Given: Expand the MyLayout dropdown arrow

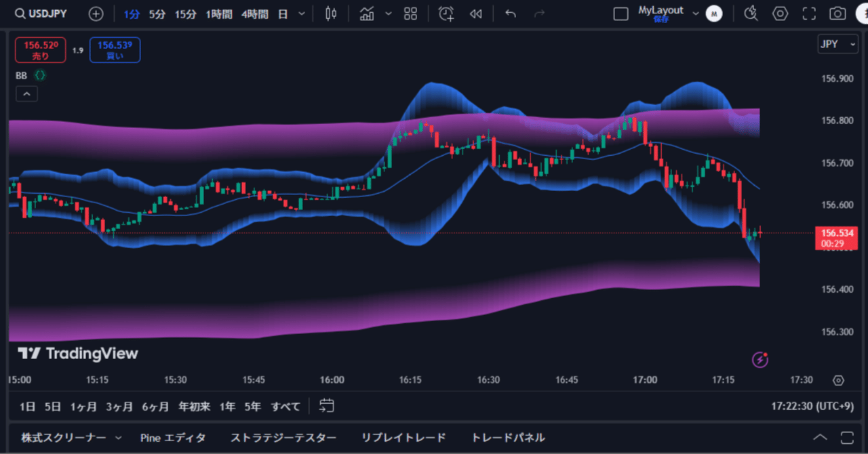Looking at the screenshot, I should tap(695, 12).
